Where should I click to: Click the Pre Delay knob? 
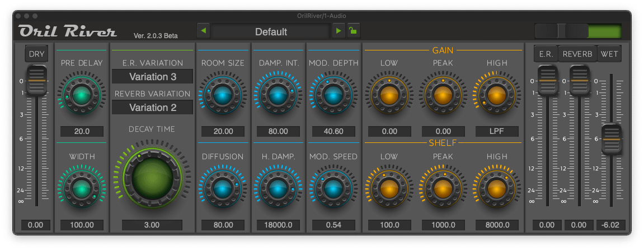[x=82, y=96]
